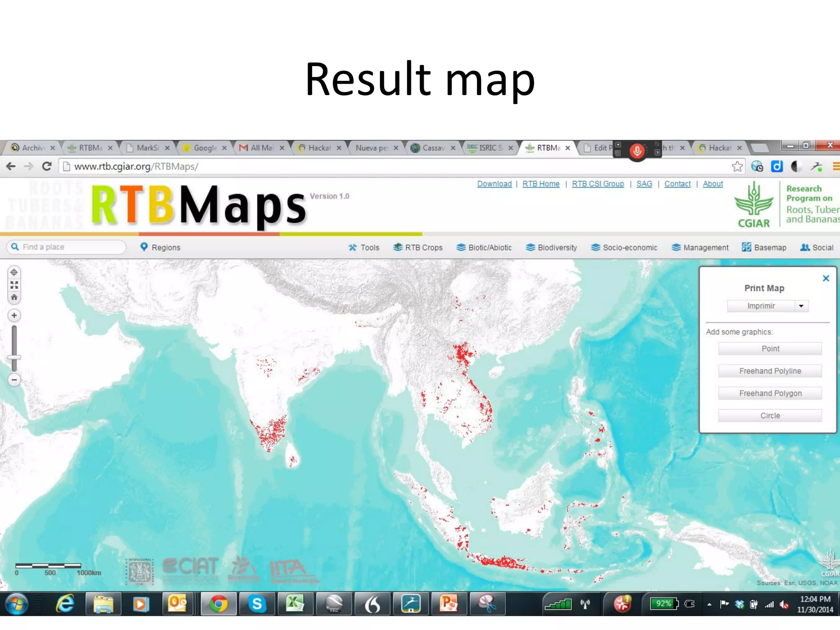
Task: Click the locate-me icon on the map
Action: tap(14, 272)
